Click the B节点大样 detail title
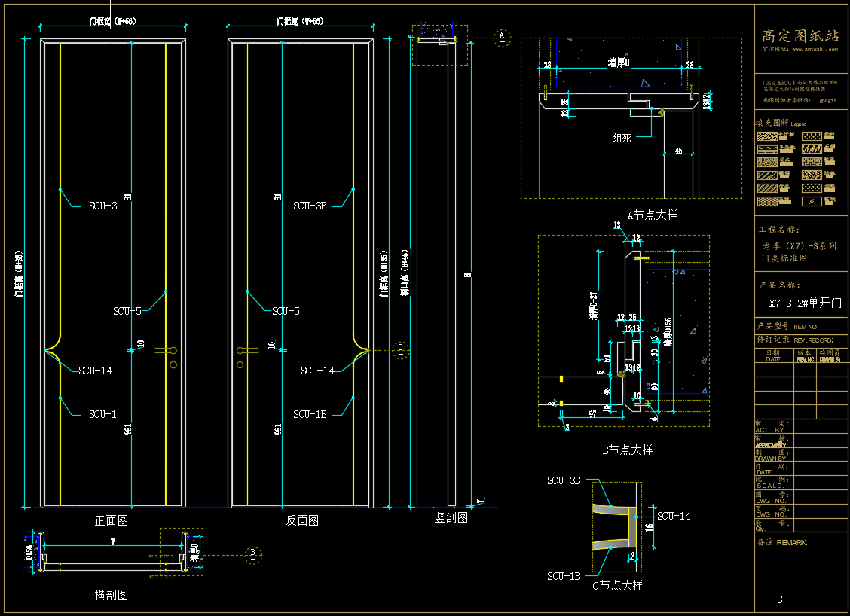 coord(627,450)
